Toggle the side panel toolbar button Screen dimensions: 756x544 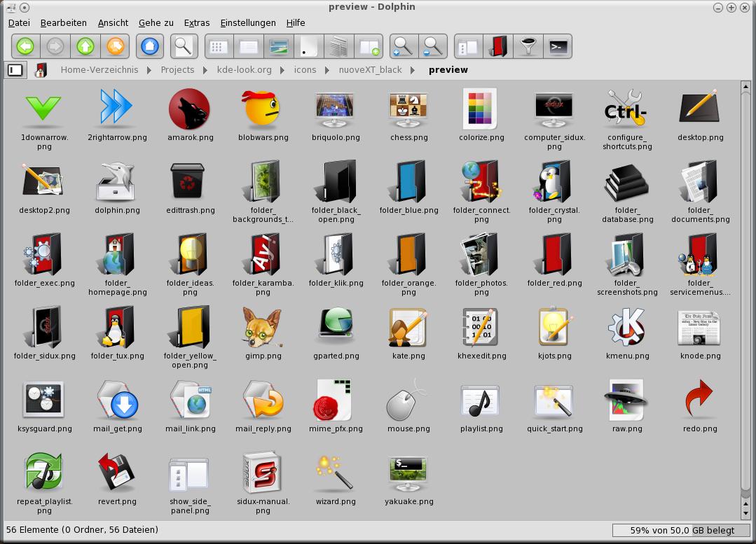click(468, 46)
